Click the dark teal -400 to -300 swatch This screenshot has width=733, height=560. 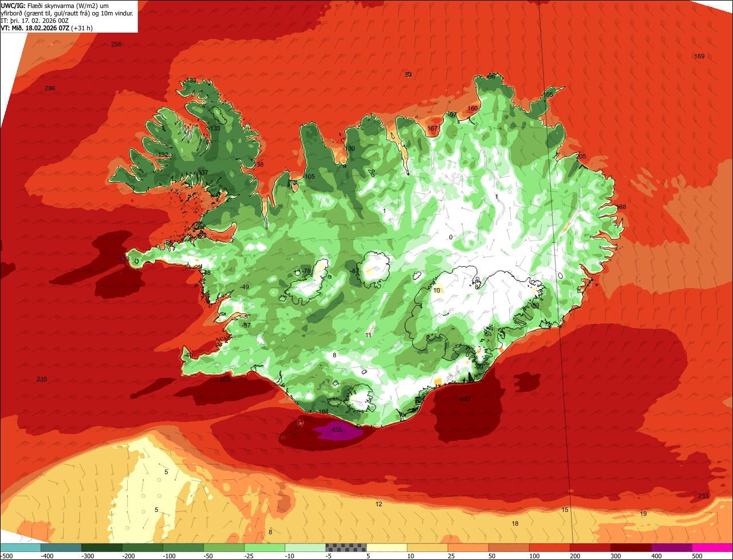(61, 547)
